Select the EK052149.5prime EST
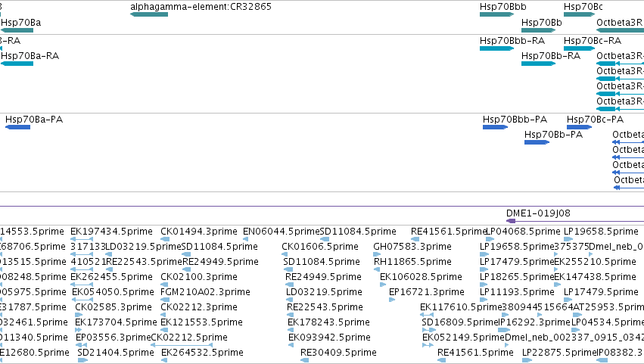The height and width of the screenshot is (364, 644). coord(428,345)
